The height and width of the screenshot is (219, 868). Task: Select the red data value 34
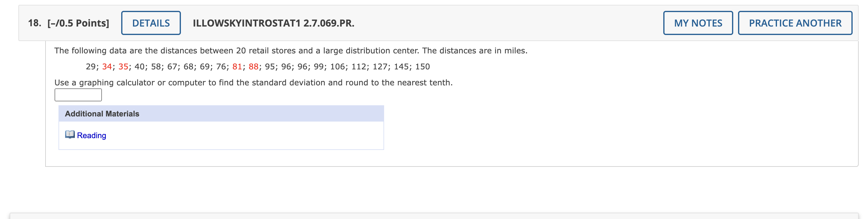tap(107, 66)
